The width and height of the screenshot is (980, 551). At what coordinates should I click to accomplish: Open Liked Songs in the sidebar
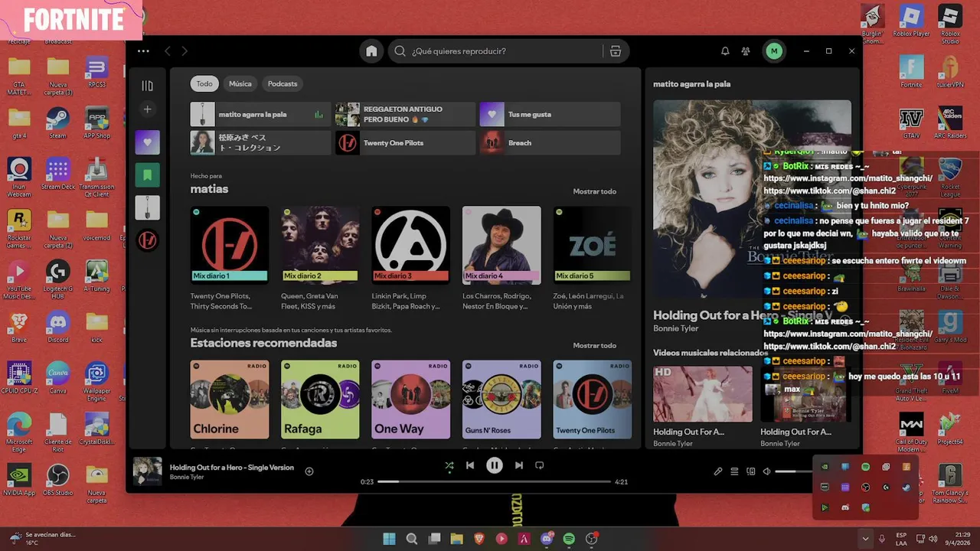148,142
